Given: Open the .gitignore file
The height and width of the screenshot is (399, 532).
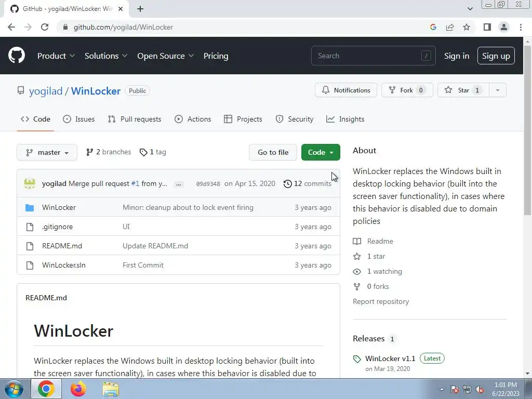Looking at the screenshot, I should pos(57,227).
